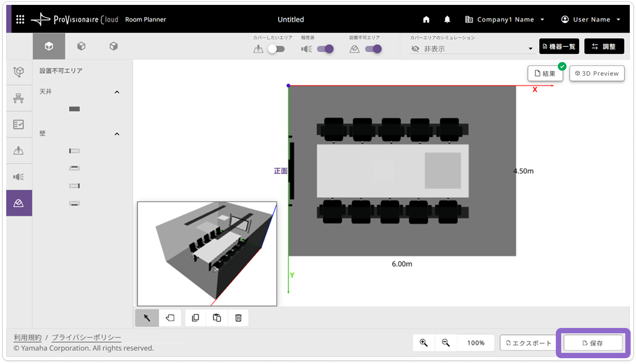Click the blue origin point of the room

[x=288, y=85]
